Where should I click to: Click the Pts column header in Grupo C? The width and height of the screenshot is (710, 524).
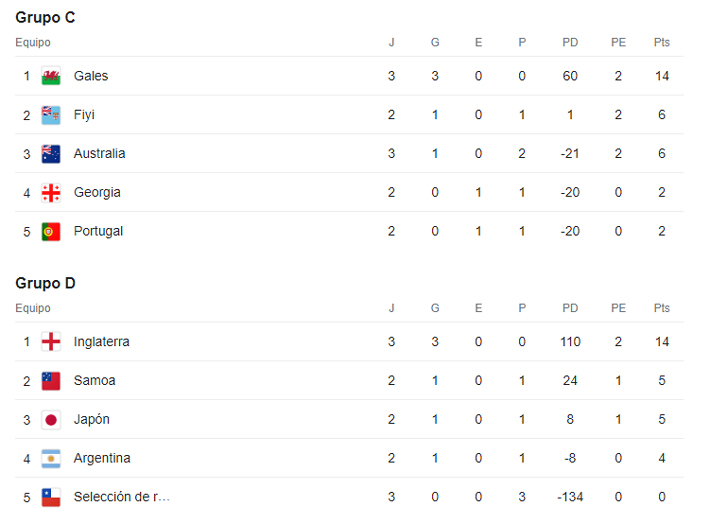pyautogui.click(x=661, y=43)
